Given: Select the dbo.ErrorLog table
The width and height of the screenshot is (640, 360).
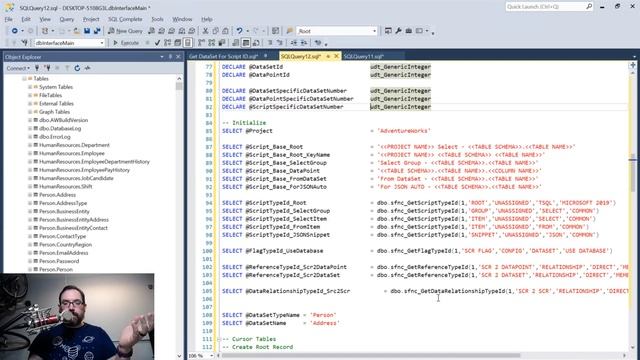Looking at the screenshot, I should [55, 137].
